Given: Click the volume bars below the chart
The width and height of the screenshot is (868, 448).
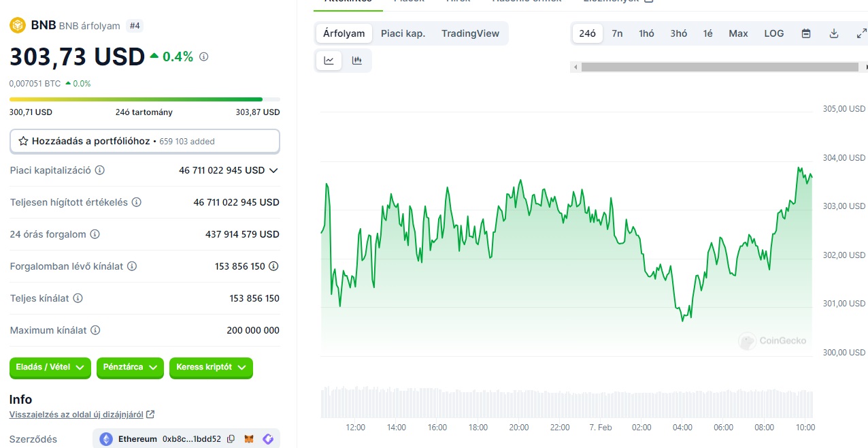Looking at the screenshot, I should coord(567,403).
